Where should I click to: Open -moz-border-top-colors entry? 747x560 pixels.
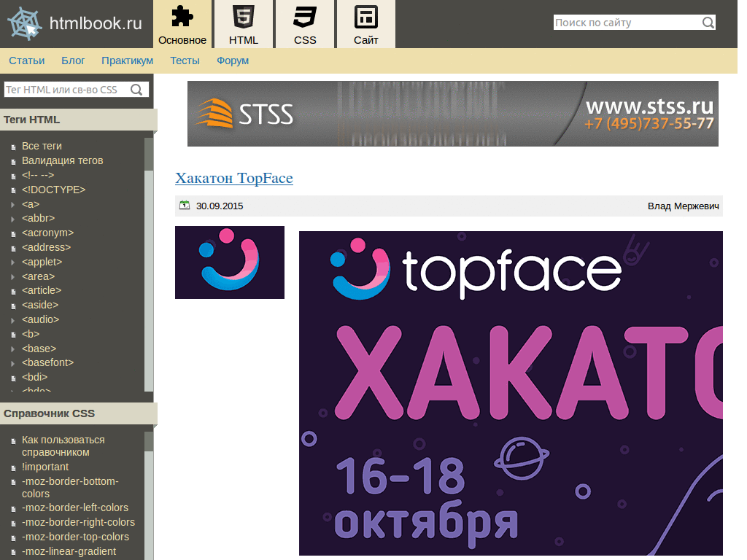[76, 537]
